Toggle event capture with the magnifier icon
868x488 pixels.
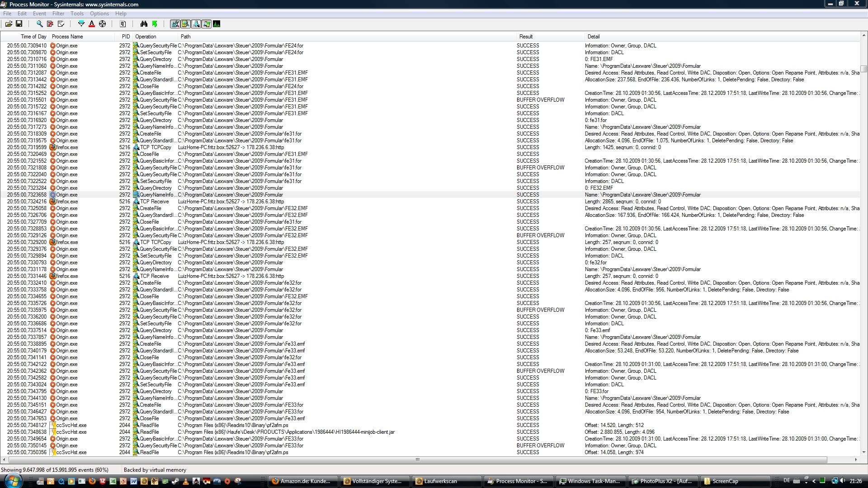(x=40, y=24)
